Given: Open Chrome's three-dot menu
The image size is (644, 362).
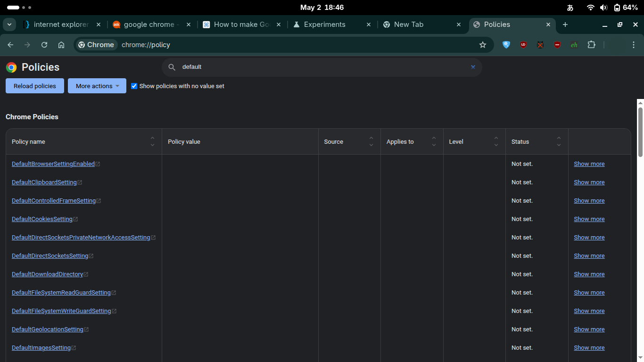Looking at the screenshot, I should pyautogui.click(x=634, y=45).
